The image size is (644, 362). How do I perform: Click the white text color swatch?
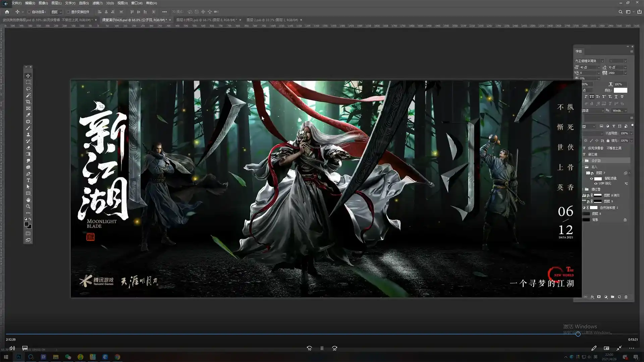pyautogui.click(x=620, y=90)
